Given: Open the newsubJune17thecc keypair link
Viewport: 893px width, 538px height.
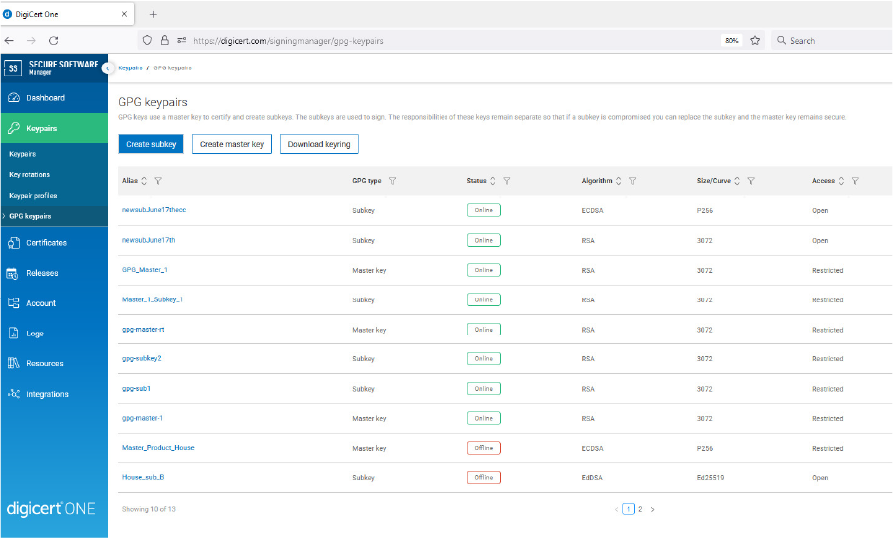Looking at the screenshot, I should tap(154, 211).
